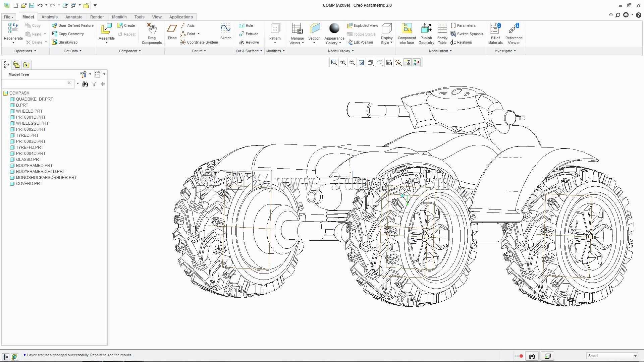Click the Refit view icon
The image size is (644, 362).
coord(334,63)
